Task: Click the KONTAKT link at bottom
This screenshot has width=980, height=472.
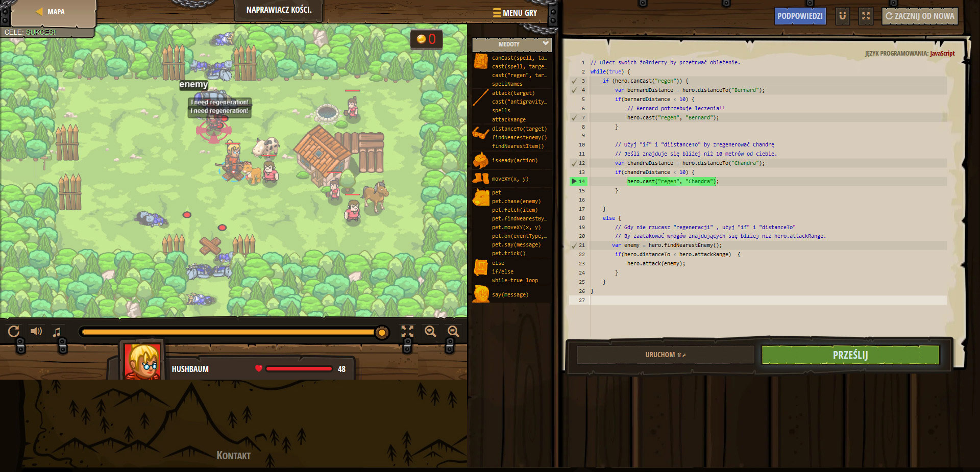Action: (233, 456)
